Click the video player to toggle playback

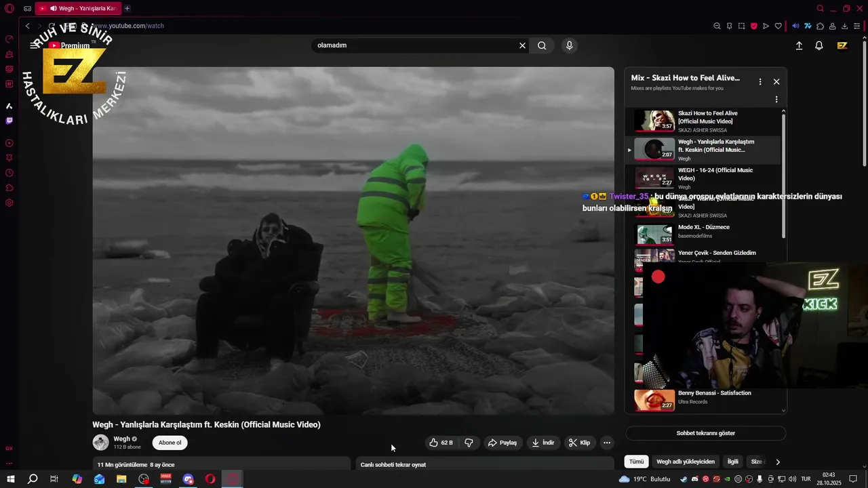(x=353, y=241)
